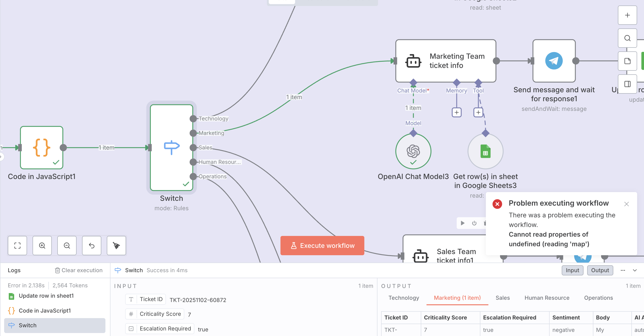The image size is (644, 336).
Task: Click the Telegram send message node
Action: pyautogui.click(x=554, y=61)
